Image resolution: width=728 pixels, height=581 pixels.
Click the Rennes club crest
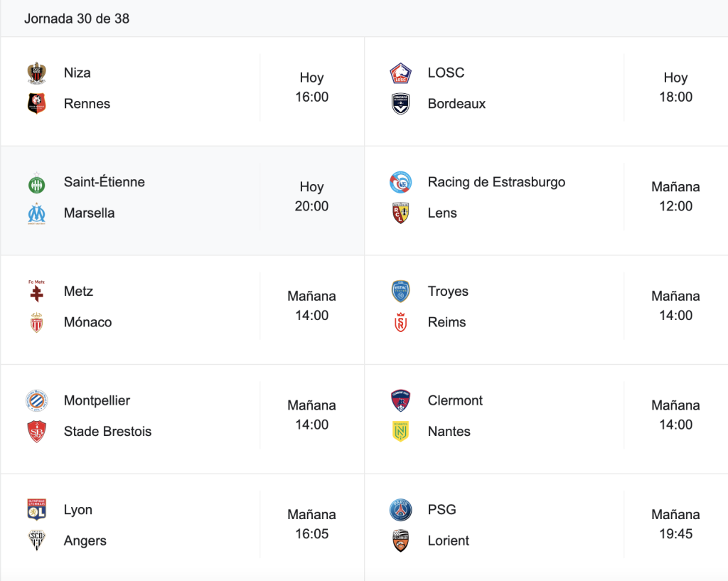(x=37, y=104)
